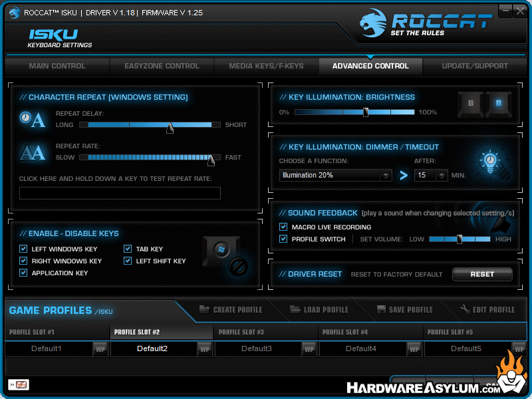This screenshot has width=532, height=399.
Task: Click the dimmer timeout lightbulb icon
Action: [491, 162]
